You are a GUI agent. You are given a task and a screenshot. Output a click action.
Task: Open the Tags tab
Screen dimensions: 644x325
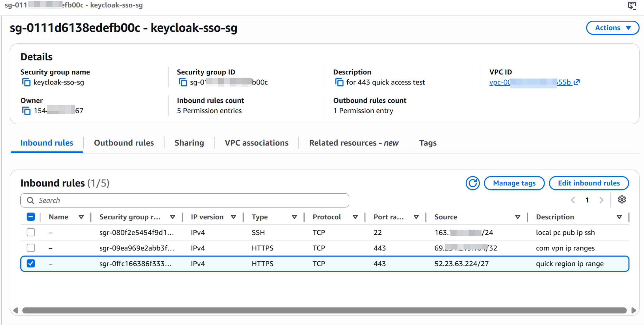[428, 143]
